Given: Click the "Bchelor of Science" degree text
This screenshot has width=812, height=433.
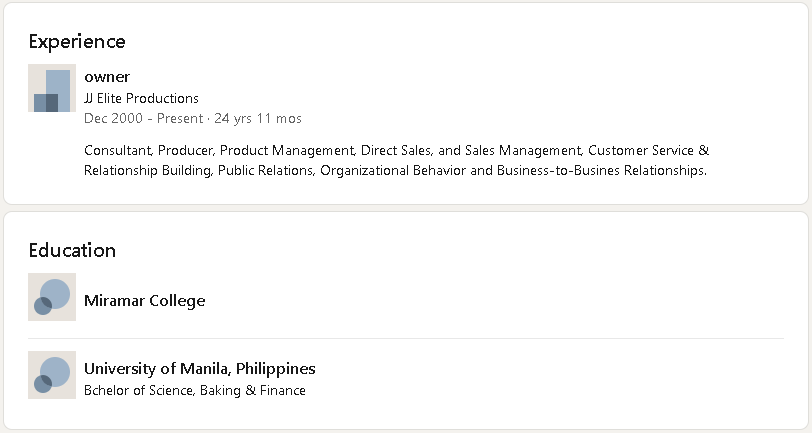Looking at the screenshot, I should (138, 390).
